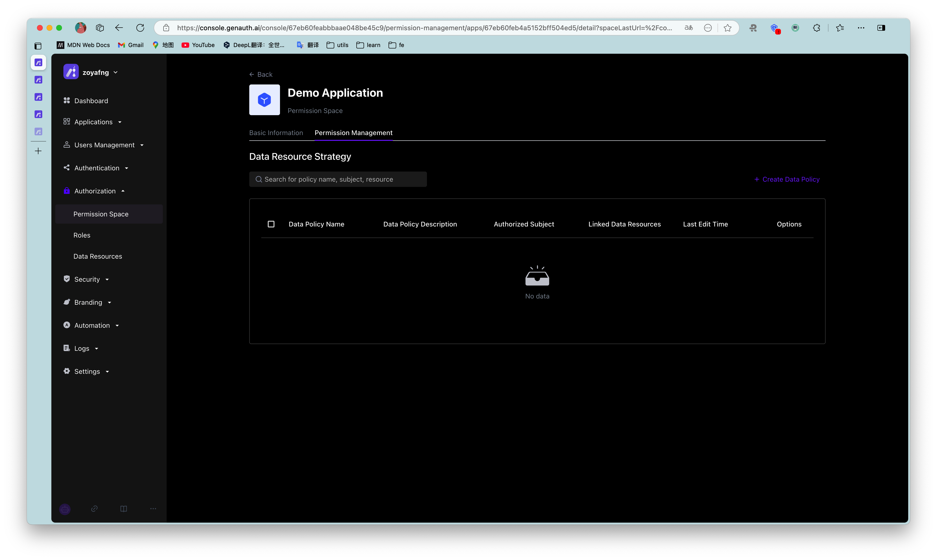Open Data Resources in the sidebar

(98, 256)
